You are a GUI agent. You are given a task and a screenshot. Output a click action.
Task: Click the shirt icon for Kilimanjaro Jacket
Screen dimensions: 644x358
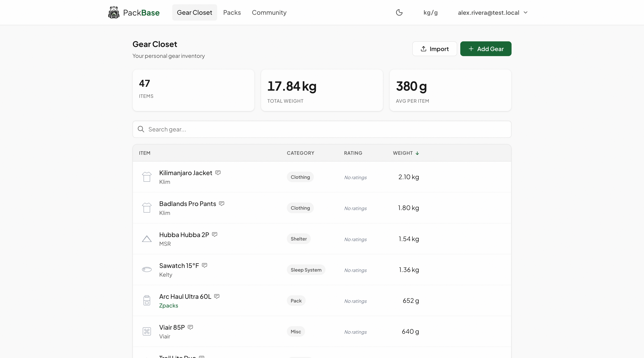click(147, 177)
